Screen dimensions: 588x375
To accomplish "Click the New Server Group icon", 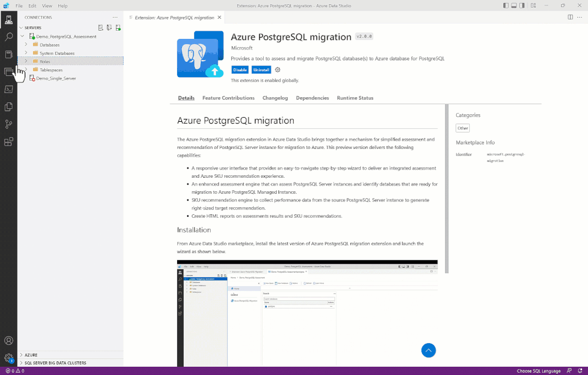I will click(109, 28).
